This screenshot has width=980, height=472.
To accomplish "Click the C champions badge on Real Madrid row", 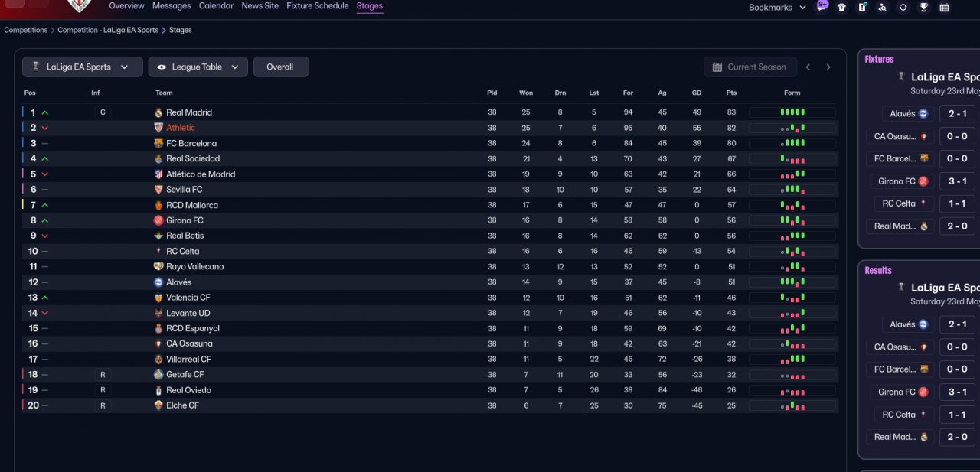I will (x=103, y=112).
